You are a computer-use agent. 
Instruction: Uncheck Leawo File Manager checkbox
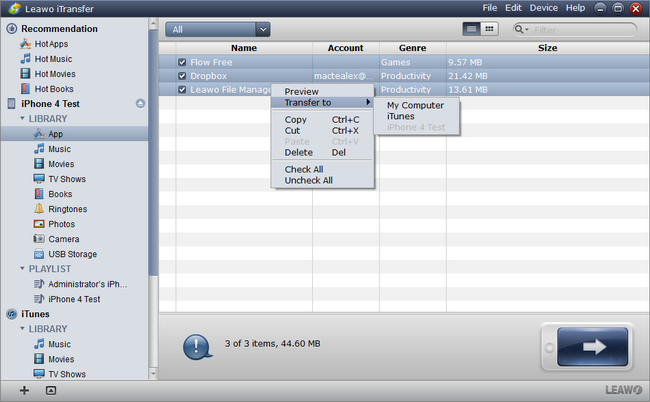[x=182, y=90]
